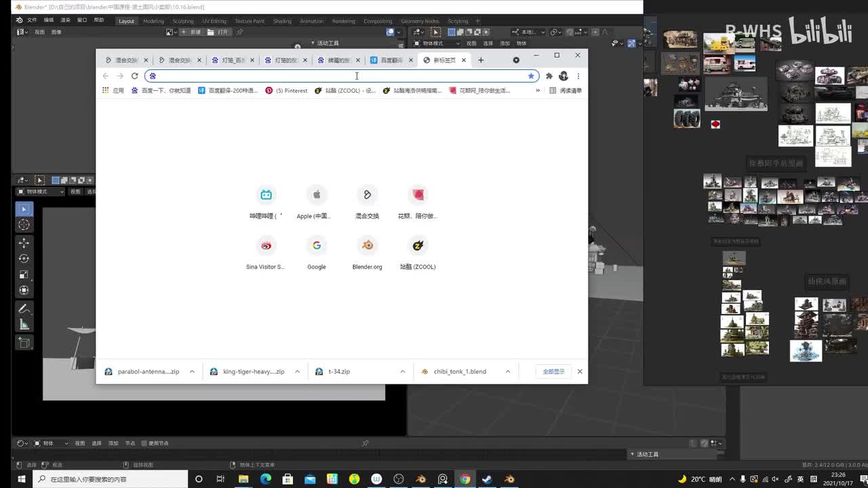The height and width of the screenshot is (488, 868).
Task: Open the Blender.org shortcut tile
Action: 368,253
